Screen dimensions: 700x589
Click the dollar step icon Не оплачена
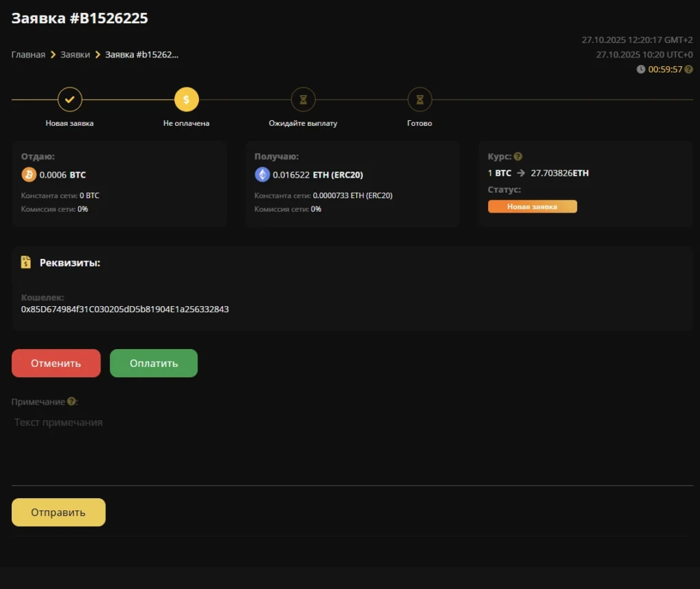[186, 100]
